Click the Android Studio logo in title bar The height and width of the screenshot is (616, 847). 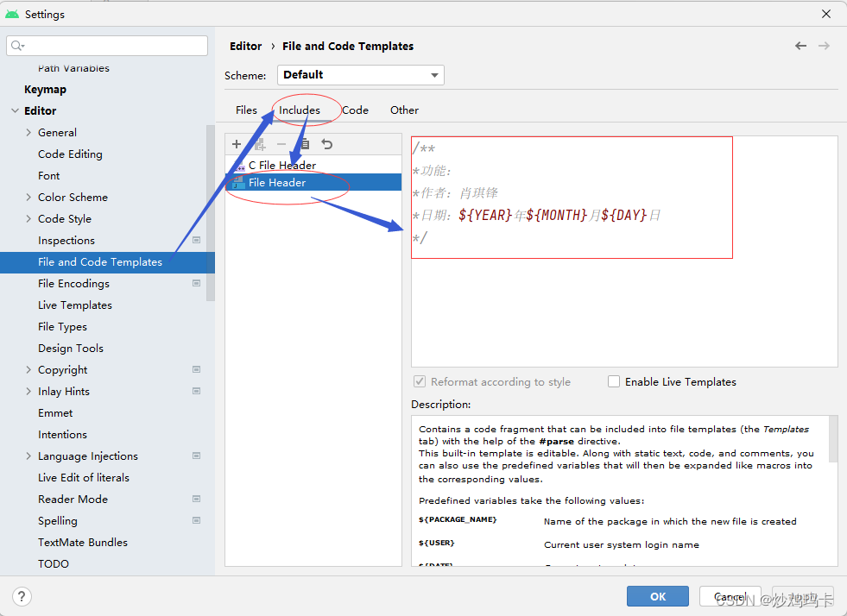(12, 14)
